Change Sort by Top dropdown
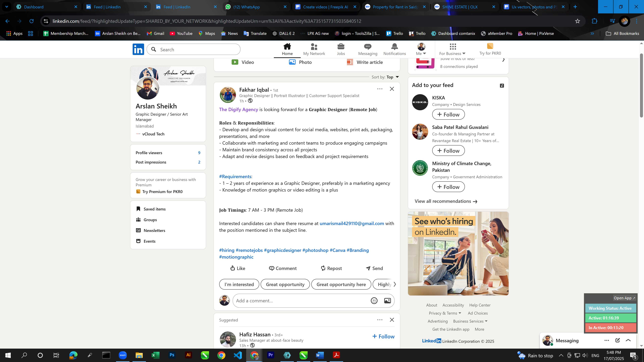This screenshot has height=362, width=644. 392,77
